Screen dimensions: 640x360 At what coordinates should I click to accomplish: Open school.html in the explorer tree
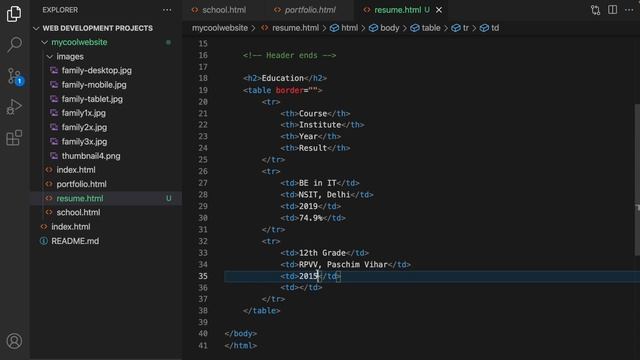tap(78, 212)
